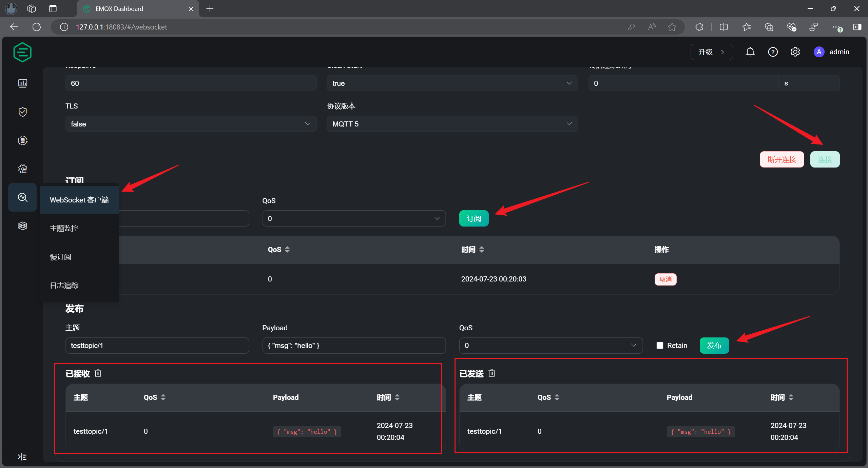Open the browser sidebar toggle icon
Viewport: 868px width, 468px height.
tap(857, 27)
